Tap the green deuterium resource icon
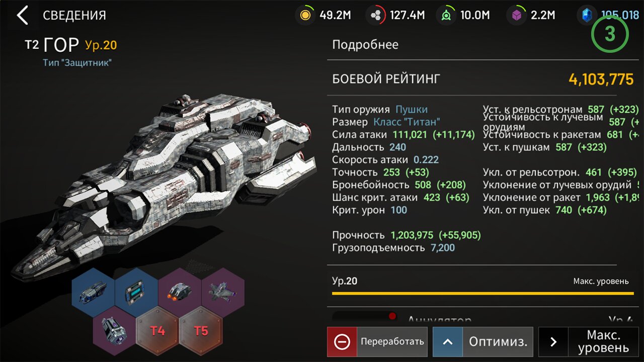644x362 pixels. point(446,15)
